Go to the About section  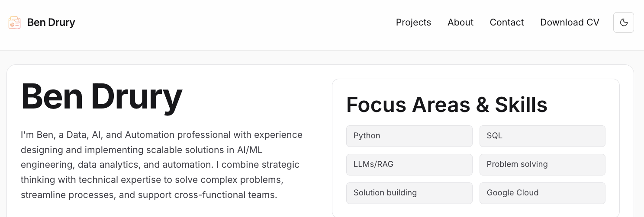460,22
